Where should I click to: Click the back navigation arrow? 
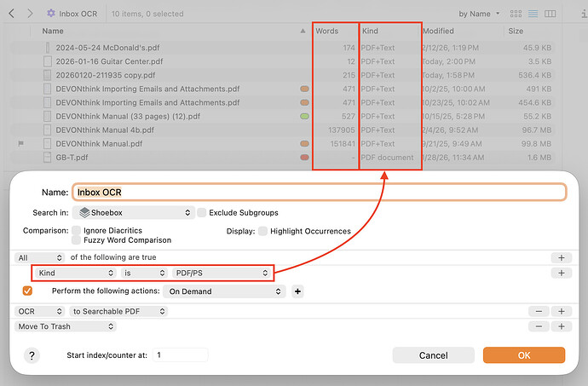tap(9, 14)
